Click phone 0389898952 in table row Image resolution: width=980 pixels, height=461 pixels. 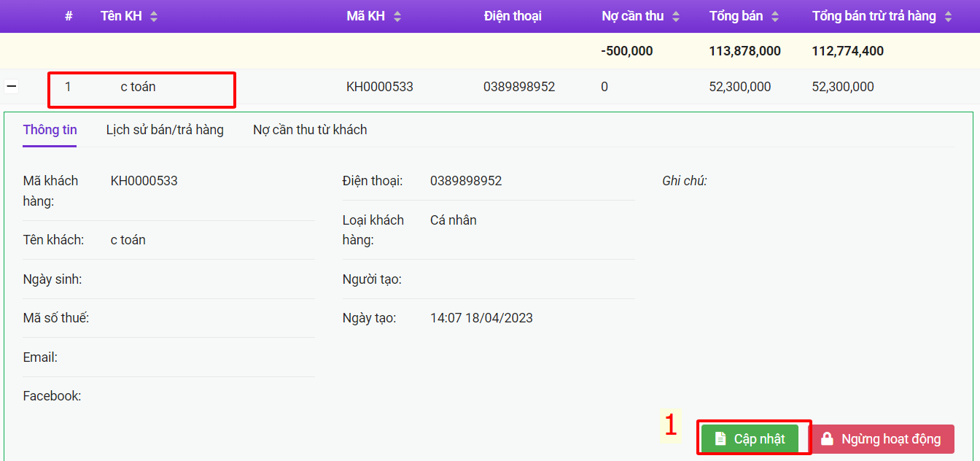[x=519, y=87]
